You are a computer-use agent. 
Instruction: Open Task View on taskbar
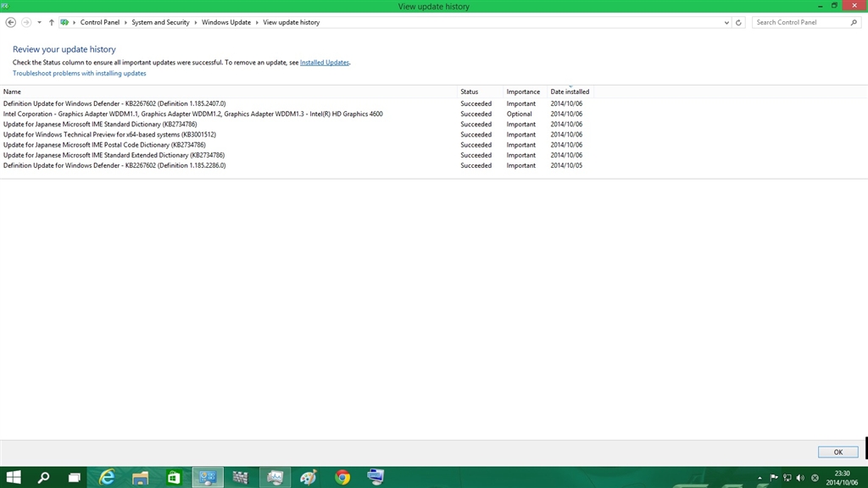(75, 477)
